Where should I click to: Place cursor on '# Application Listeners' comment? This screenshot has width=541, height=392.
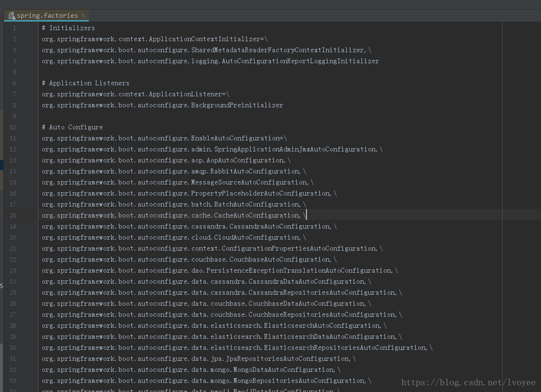85,83
